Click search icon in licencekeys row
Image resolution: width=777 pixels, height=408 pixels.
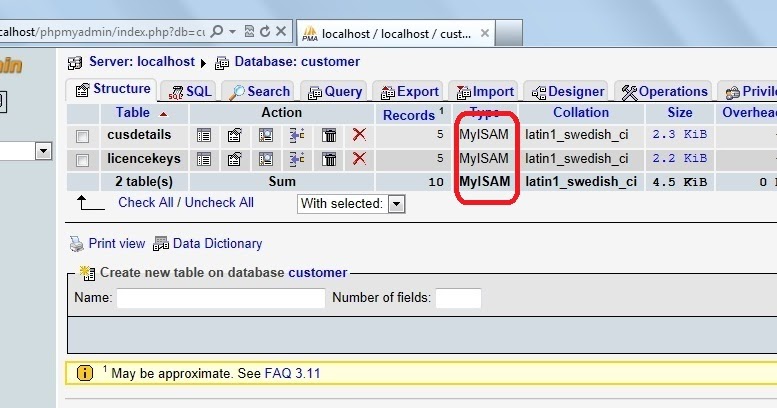[x=266, y=159]
